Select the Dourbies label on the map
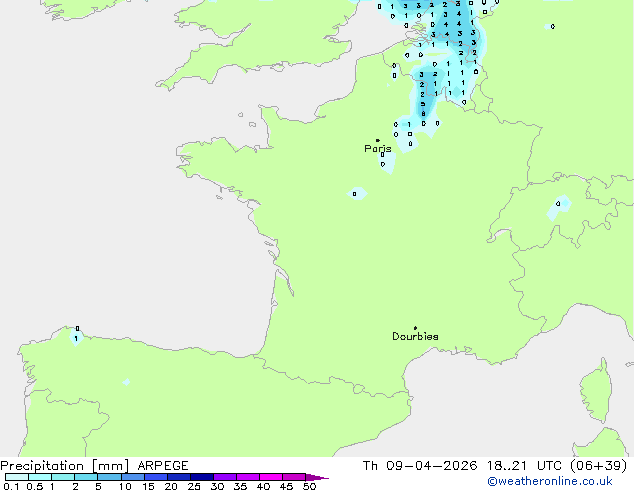Viewport: 634px width, 490px height. point(415,337)
